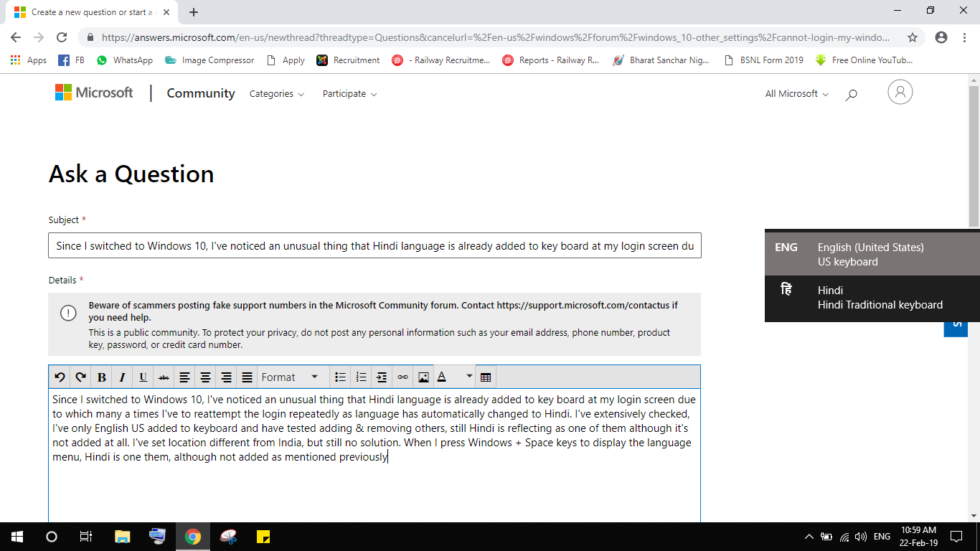Screen dimensions: 980x551
Task: Open the text color dropdown arrow
Action: click(x=469, y=377)
